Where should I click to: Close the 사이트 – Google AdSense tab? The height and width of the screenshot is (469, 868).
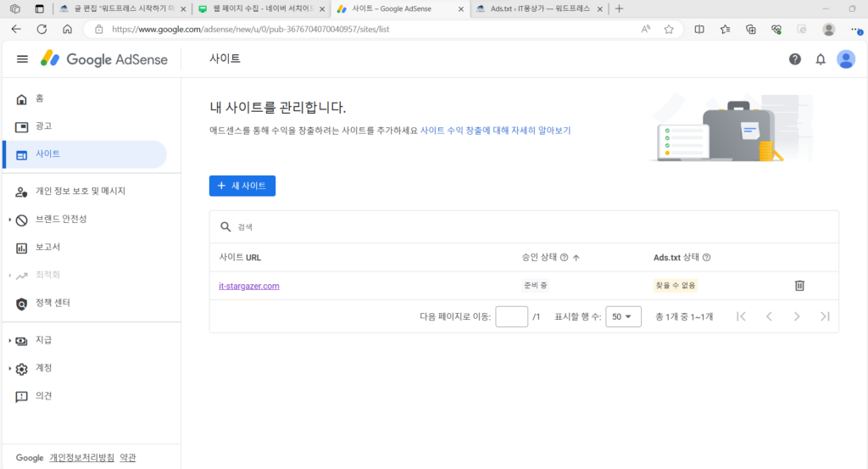[461, 8]
